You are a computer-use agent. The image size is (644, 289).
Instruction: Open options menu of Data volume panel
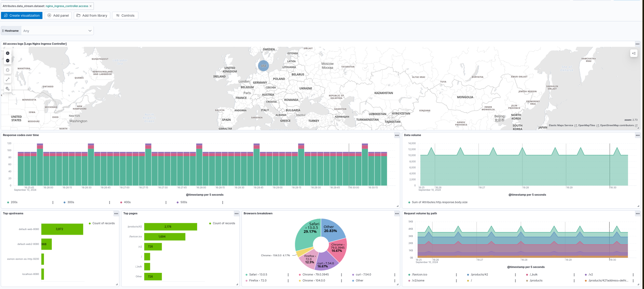(x=638, y=135)
